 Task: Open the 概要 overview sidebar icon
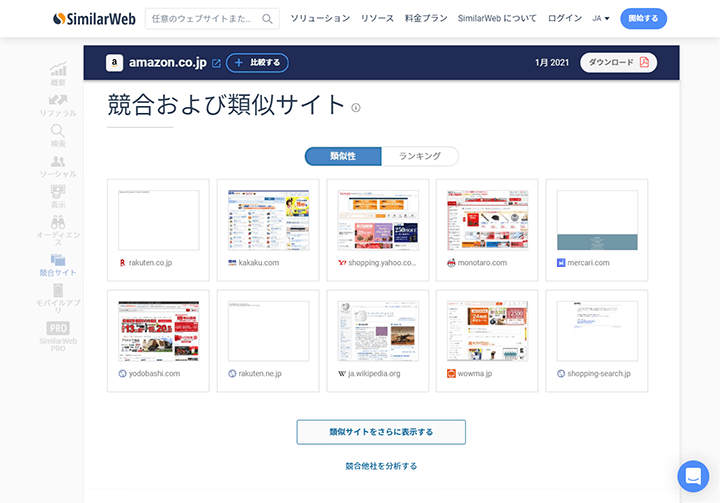pyautogui.click(x=58, y=70)
